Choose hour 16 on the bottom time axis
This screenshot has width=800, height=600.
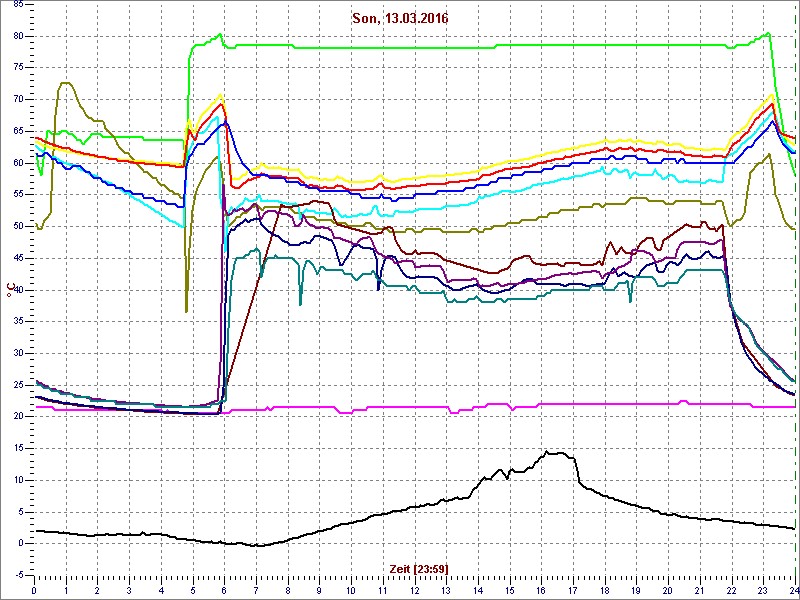click(541, 591)
